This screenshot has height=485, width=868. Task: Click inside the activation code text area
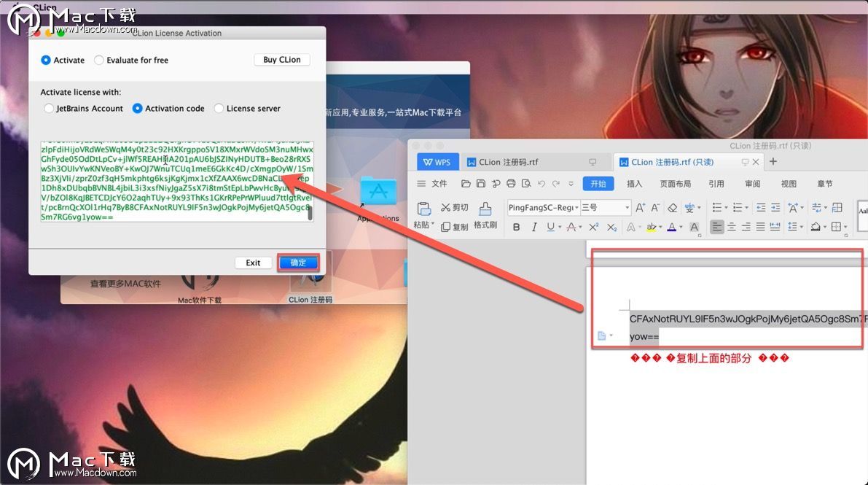[x=176, y=182]
